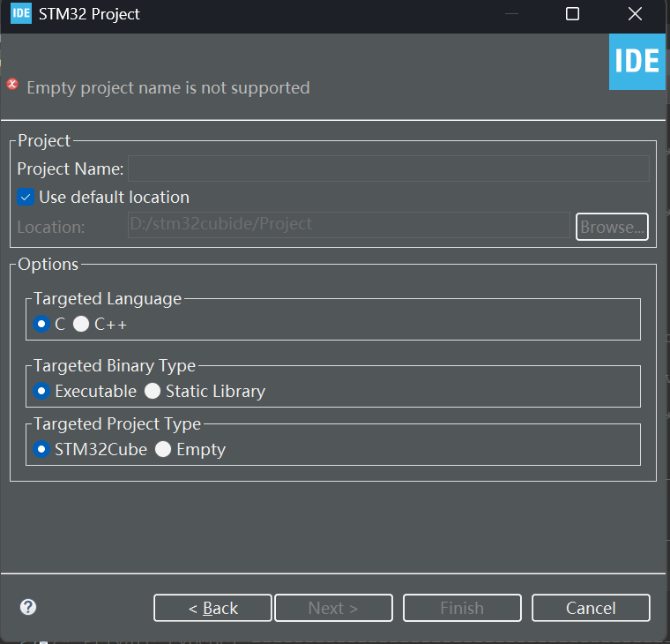Viewport: 670px width, 644px height.
Task: Click the blue IDE logo banner
Action: click(636, 61)
